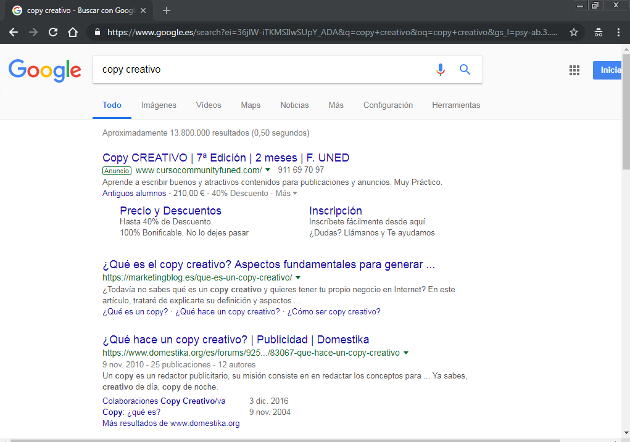Click the '¿Qué hace un copy creativo?' sublink
The image size is (630, 442).
pyautogui.click(x=227, y=312)
